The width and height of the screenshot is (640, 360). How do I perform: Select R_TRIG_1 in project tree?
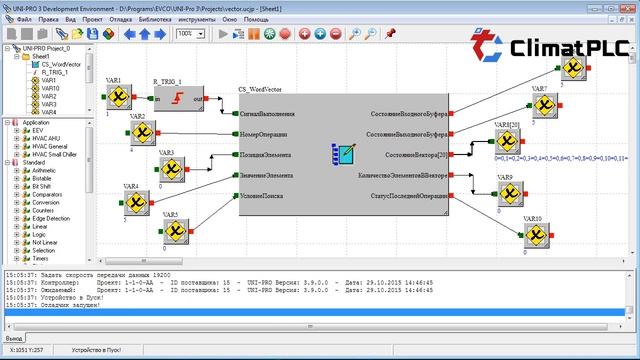[55, 72]
